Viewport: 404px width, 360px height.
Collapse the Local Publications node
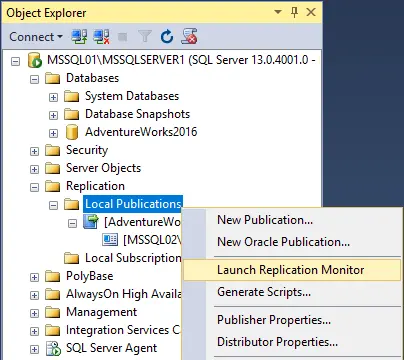pyautogui.click(x=53, y=205)
